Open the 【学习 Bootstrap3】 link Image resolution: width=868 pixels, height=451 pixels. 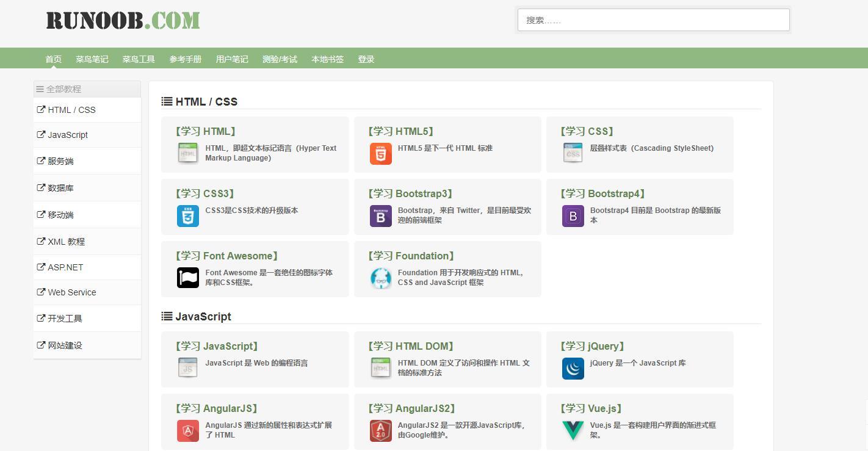pyautogui.click(x=411, y=193)
